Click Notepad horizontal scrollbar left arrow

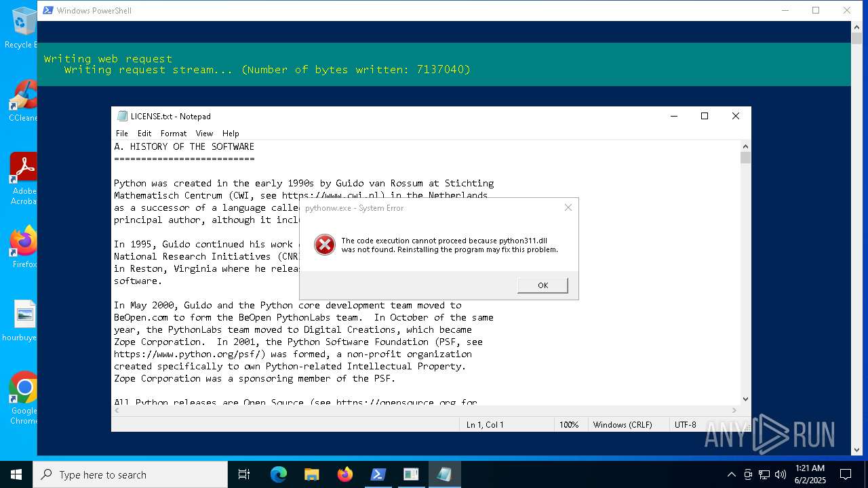tap(117, 410)
